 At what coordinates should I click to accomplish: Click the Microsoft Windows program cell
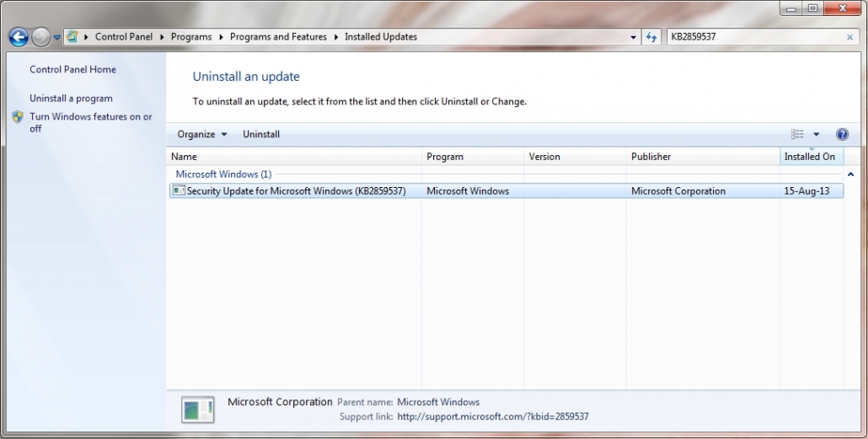(x=468, y=191)
